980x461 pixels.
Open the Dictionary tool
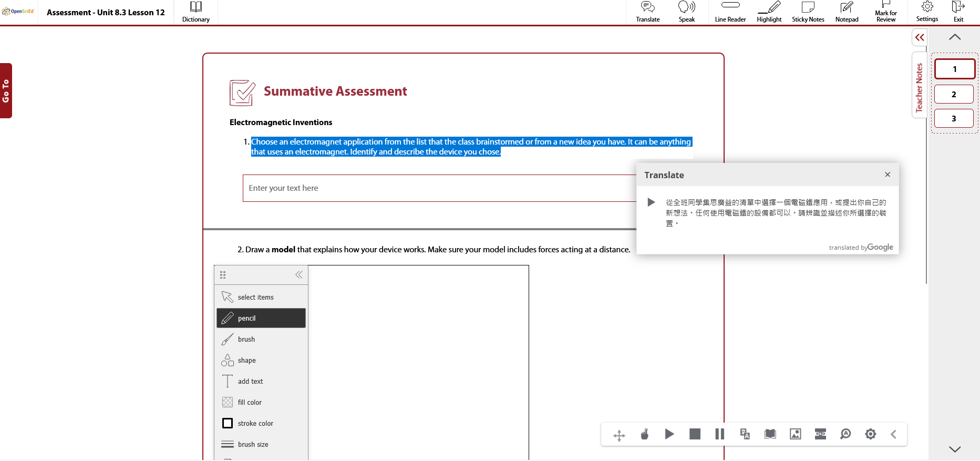[195, 12]
